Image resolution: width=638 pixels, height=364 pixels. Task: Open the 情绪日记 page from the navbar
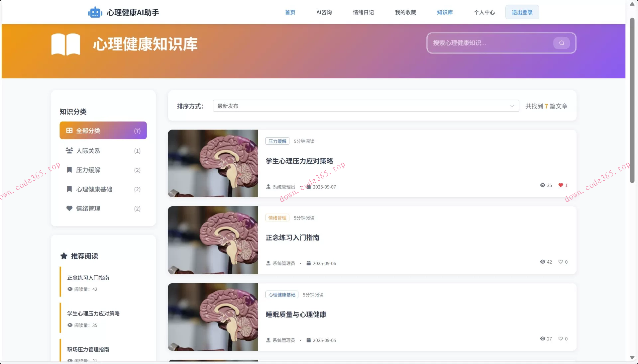tap(363, 12)
